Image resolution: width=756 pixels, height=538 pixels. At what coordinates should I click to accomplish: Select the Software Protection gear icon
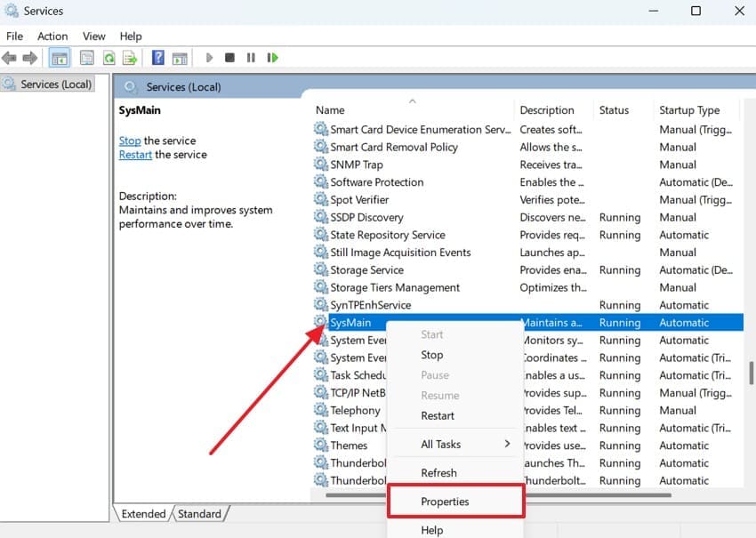pos(320,181)
